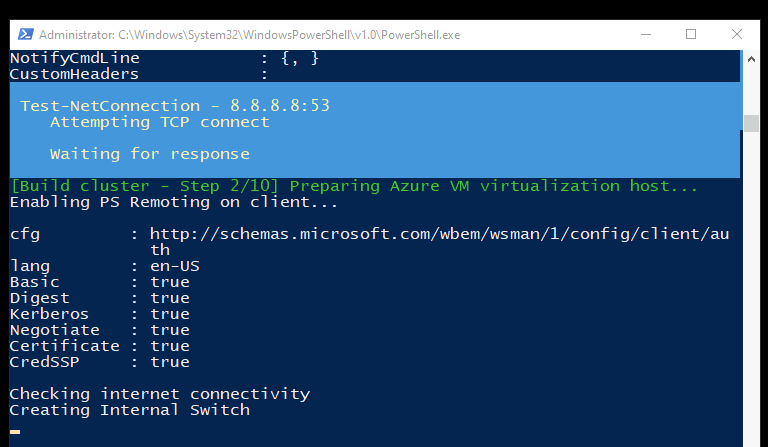Click the Test-NetConnection 8.8.8.8:53 progress line

coord(175,105)
